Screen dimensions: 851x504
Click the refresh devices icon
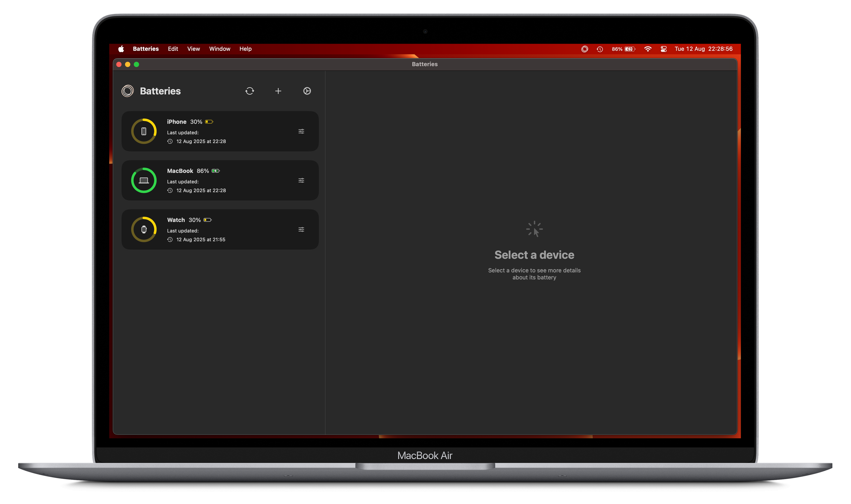click(x=250, y=91)
